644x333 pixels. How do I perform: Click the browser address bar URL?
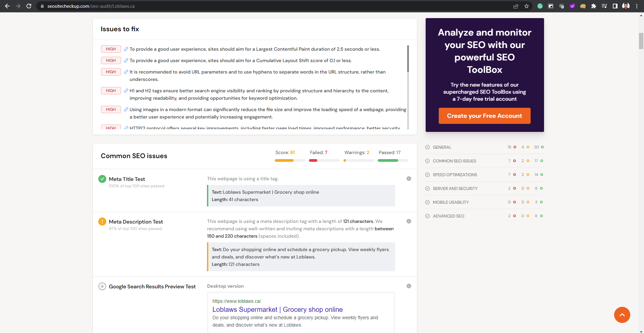91,6
